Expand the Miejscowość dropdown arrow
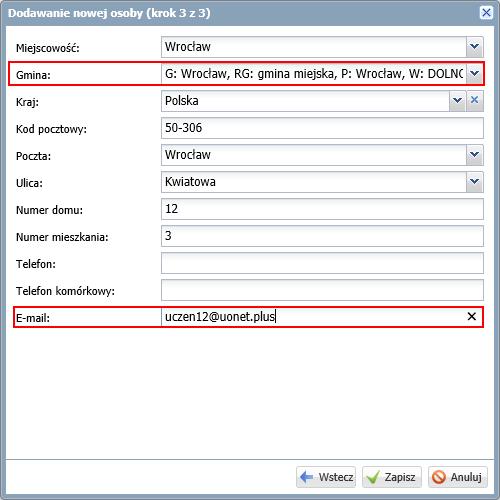This screenshot has height=500, width=500. pos(475,47)
